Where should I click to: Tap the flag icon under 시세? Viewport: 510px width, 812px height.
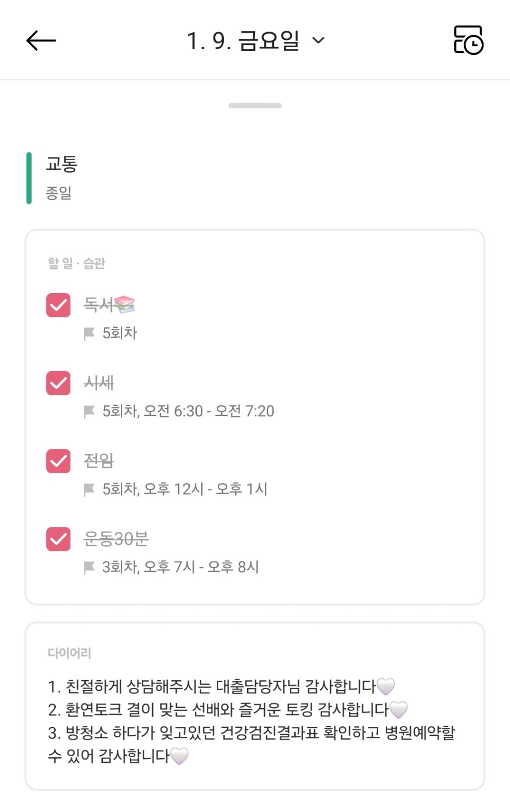pyautogui.click(x=89, y=411)
